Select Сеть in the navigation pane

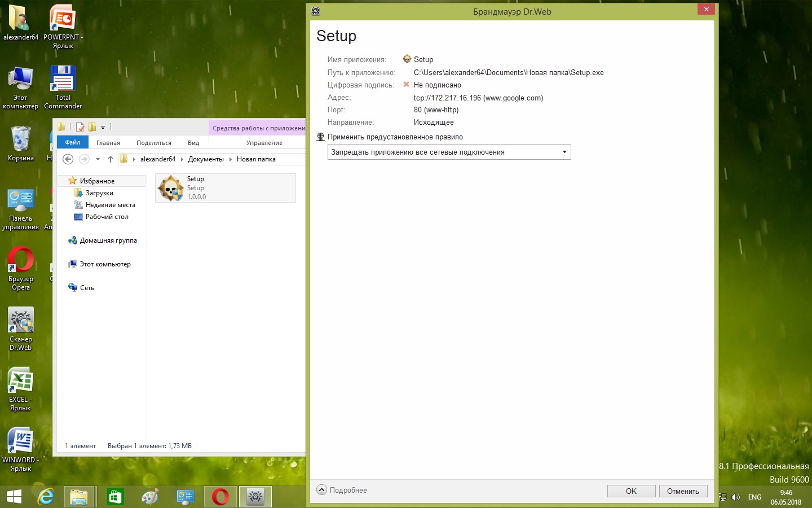pos(87,288)
